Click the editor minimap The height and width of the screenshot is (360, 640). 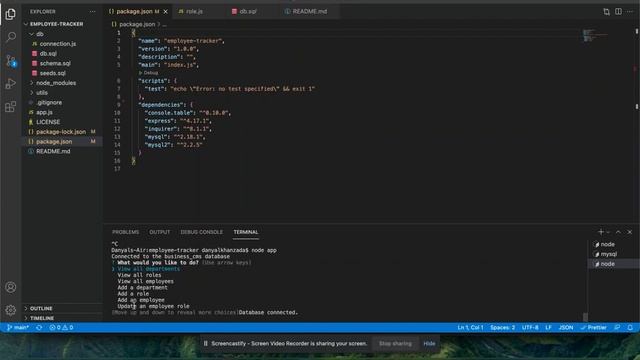click(x=595, y=35)
